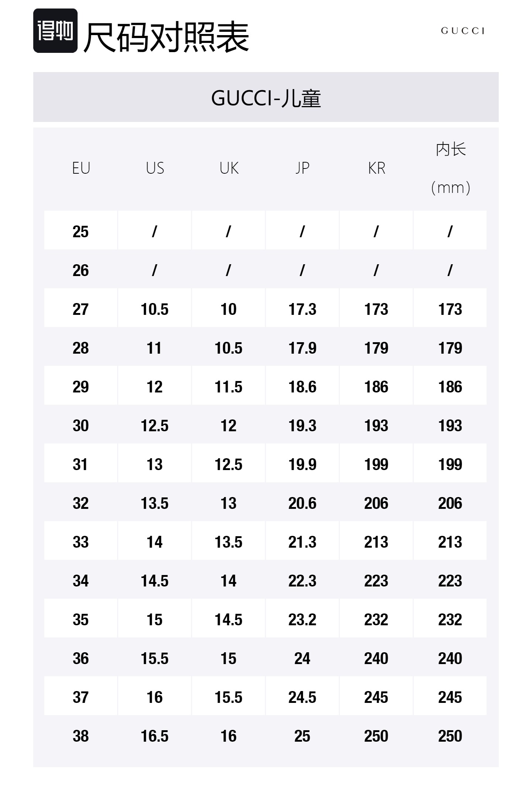The height and width of the screenshot is (796, 532).
Task: Click EU size 38 row label
Action: [x=81, y=736]
